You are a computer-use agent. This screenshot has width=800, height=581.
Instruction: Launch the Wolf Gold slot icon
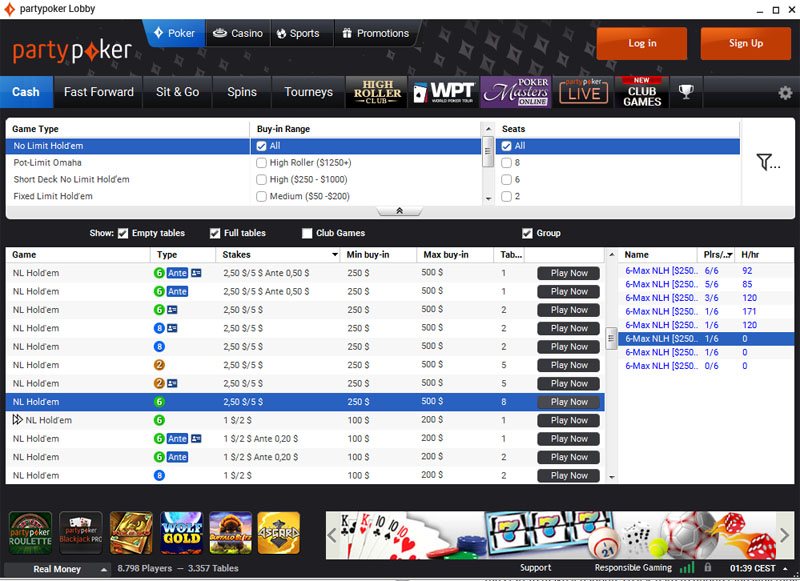click(x=182, y=533)
